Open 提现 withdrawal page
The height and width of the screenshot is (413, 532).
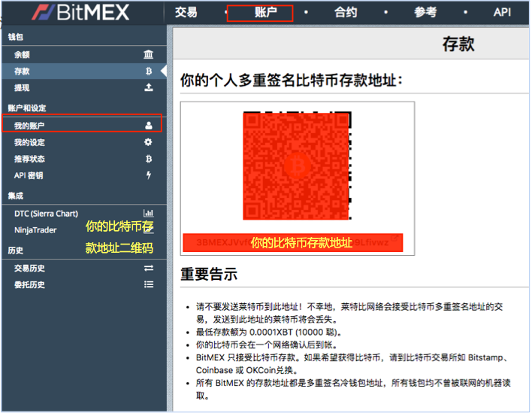point(84,87)
